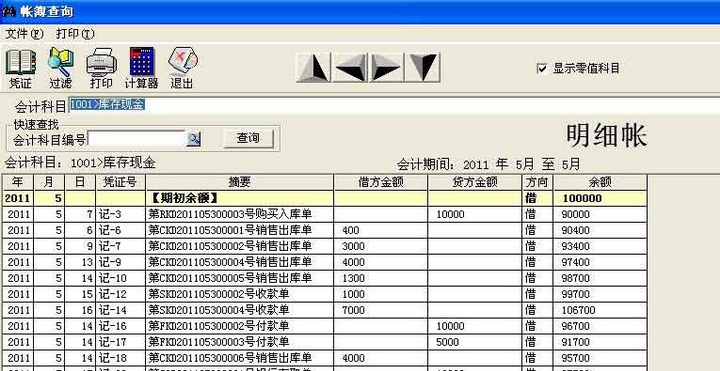
Task: Launch the 计算器 calculator icon
Action: (142, 68)
